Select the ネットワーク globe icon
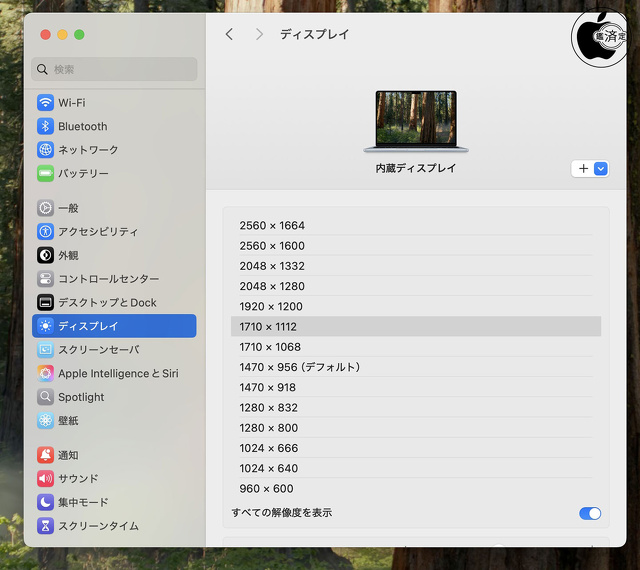The image size is (640, 570). pos(45,150)
